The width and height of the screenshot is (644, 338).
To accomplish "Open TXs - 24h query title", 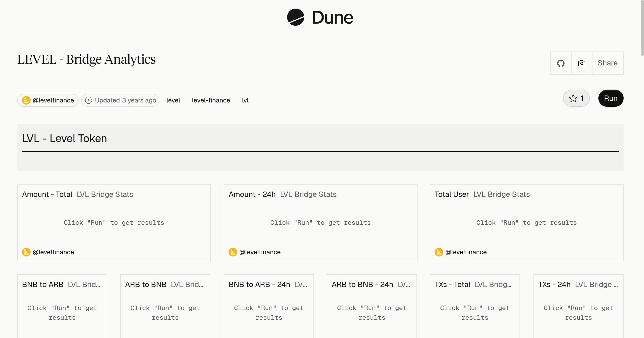I will [554, 284].
